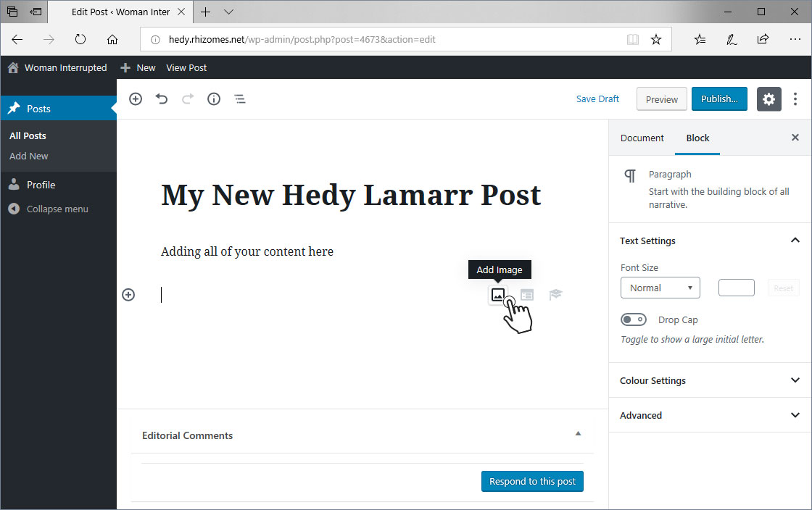Click Respond to this post button
This screenshot has height=510, width=812.
(x=532, y=481)
